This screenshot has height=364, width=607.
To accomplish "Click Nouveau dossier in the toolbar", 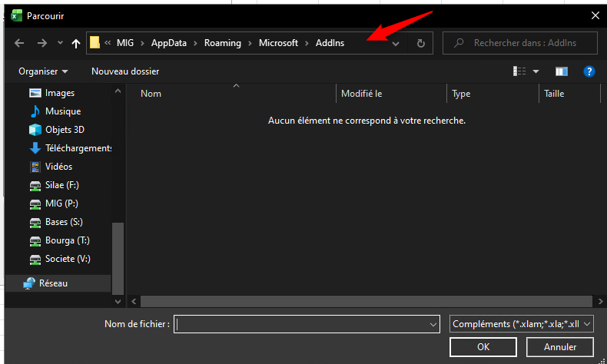I will click(125, 71).
